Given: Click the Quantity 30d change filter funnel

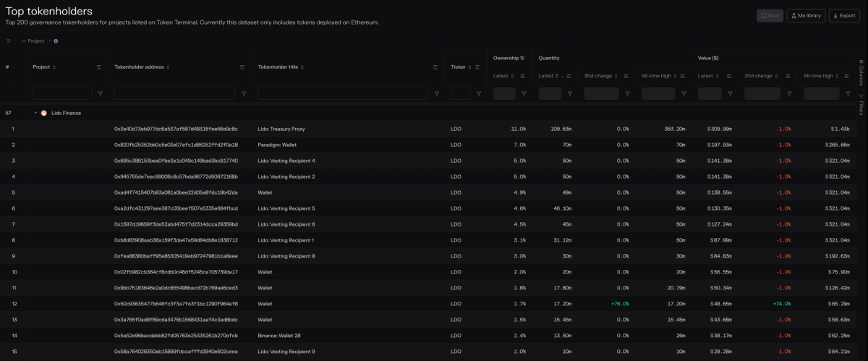Looking at the screenshot, I should (627, 93).
